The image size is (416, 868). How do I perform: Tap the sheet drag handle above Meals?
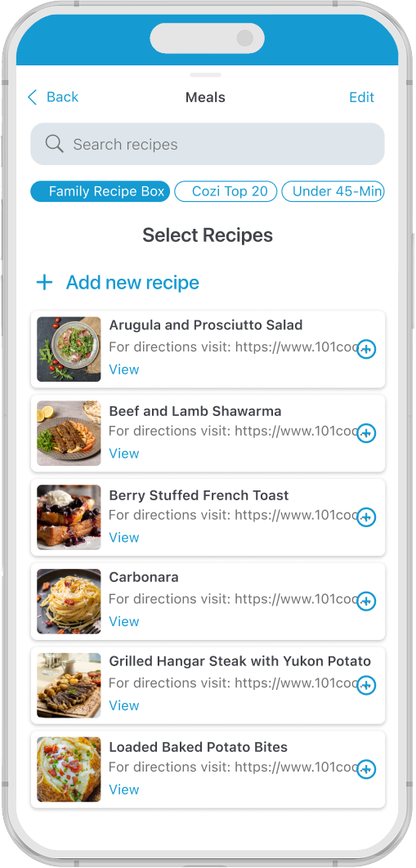point(205,74)
